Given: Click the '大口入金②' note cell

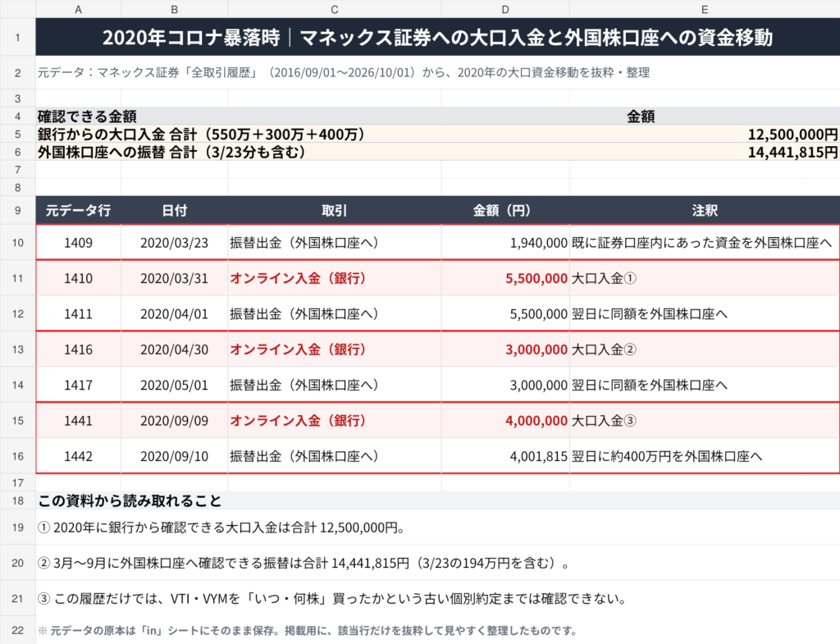Looking at the screenshot, I should [x=705, y=349].
